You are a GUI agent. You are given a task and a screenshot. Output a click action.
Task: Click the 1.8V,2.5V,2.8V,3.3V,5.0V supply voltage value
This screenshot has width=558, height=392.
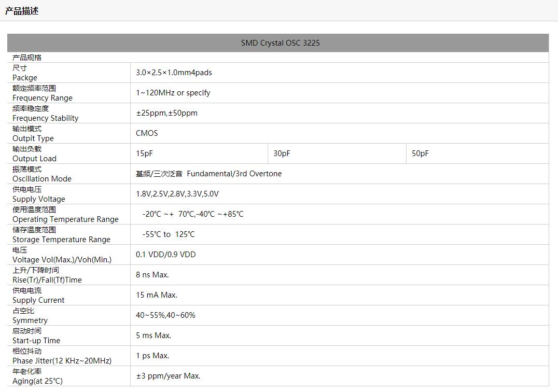click(x=177, y=194)
